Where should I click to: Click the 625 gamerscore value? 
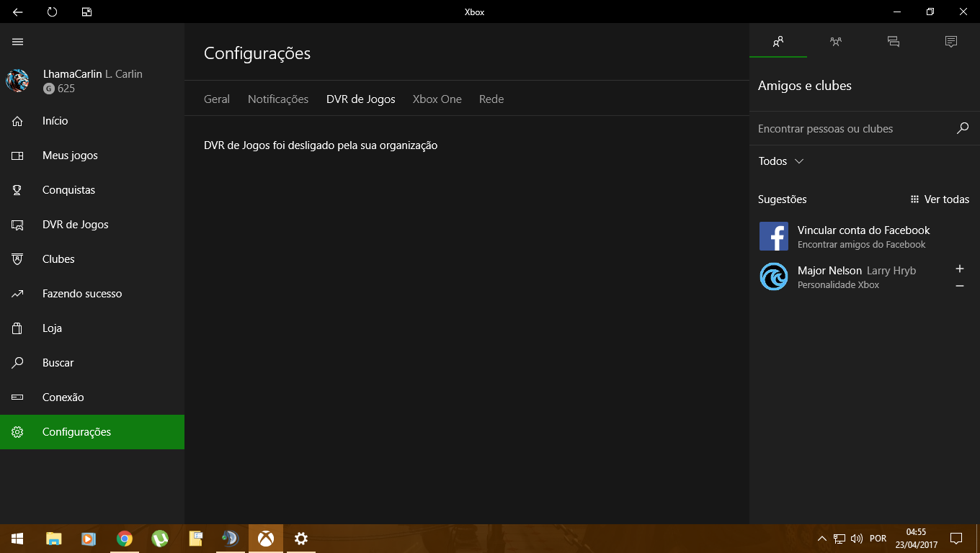[66, 89]
